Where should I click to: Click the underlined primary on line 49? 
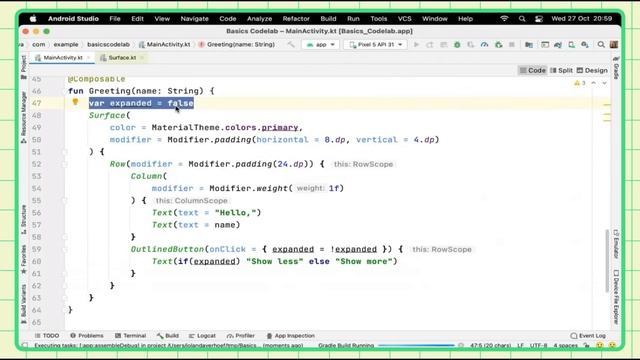tap(280, 127)
